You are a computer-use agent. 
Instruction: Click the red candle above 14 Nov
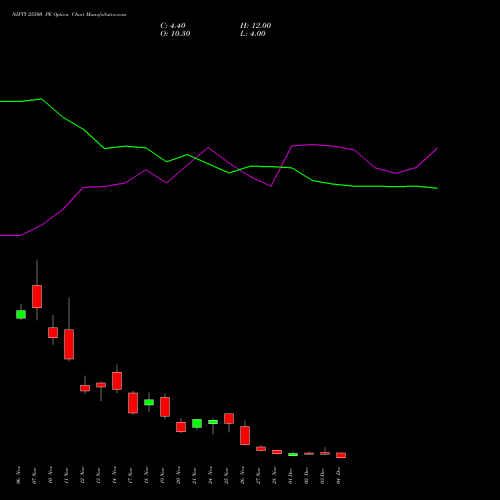pyautogui.click(x=117, y=381)
